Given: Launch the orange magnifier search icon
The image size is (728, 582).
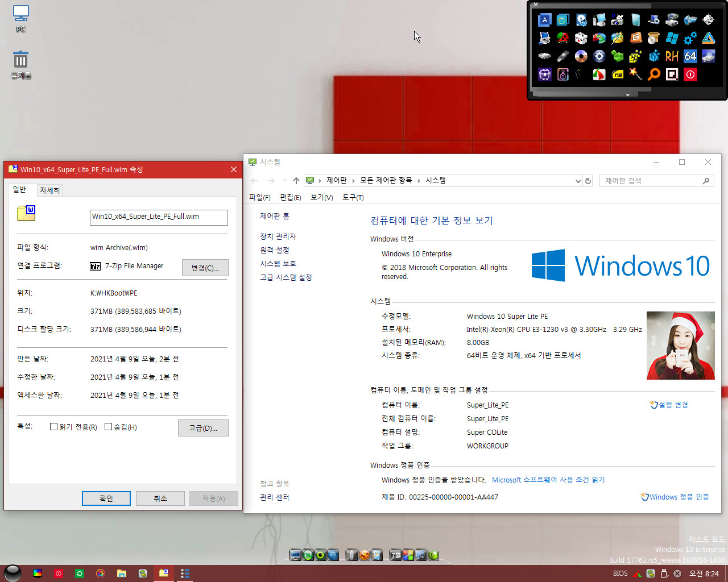Looking at the screenshot, I should pyautogui.click(x=653, y=74).
